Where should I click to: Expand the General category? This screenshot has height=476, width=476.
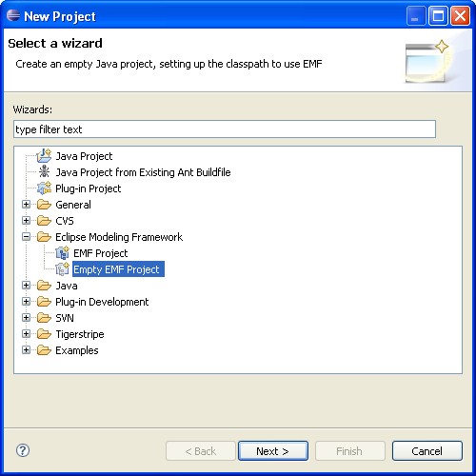27,205
